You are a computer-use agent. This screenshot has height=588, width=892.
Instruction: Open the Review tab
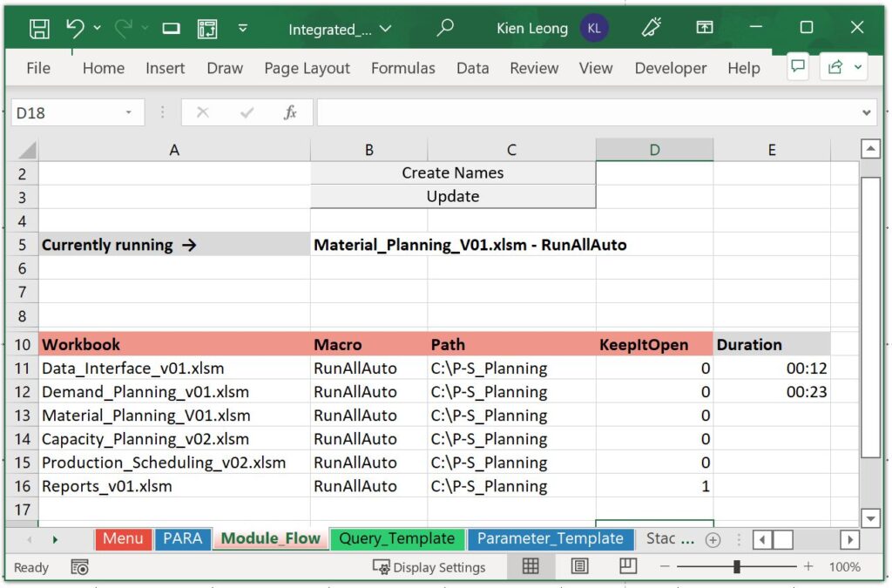tap(534, 68)
